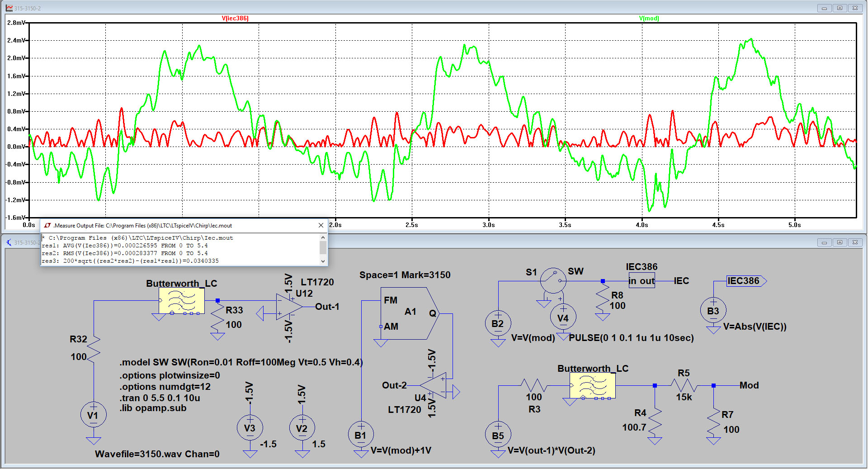Minimize the schematic window
Image resolution: width=868 pixels, height=469 pixels.
click(x=824, y=242)
